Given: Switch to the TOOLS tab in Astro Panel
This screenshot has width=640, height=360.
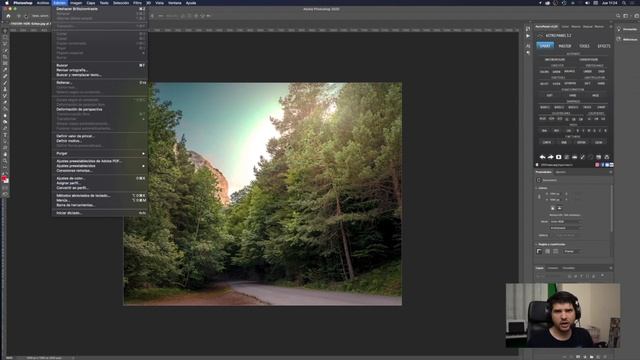Looking at the screenshot, I should [584, 46].
